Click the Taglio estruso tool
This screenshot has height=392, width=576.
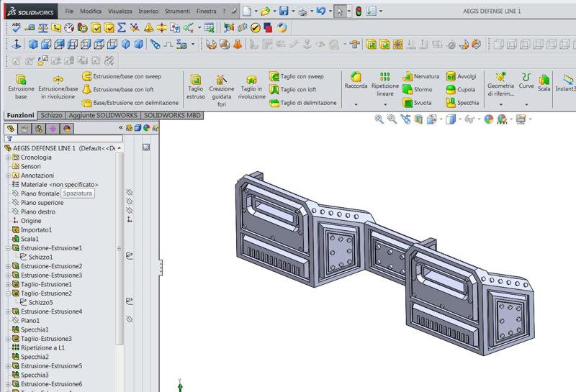(196, 86)
